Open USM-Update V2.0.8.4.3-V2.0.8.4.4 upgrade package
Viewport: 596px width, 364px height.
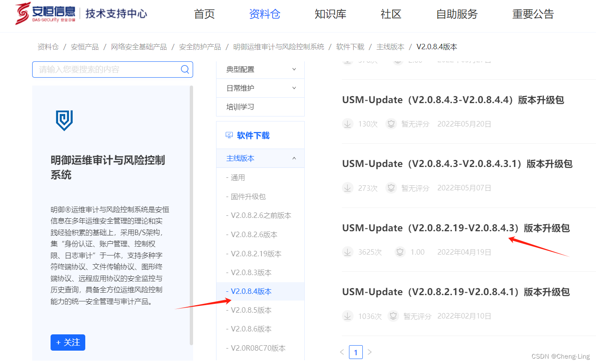[453, 100]
